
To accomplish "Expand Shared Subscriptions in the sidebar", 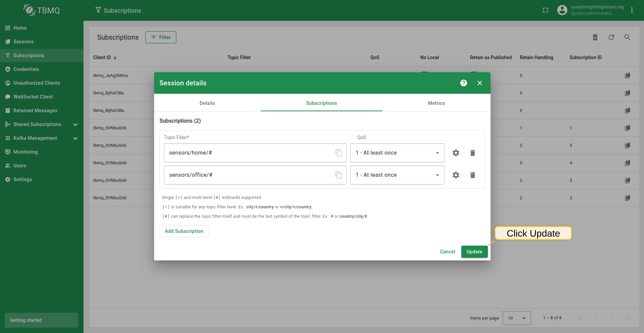I will coord(75,124).
